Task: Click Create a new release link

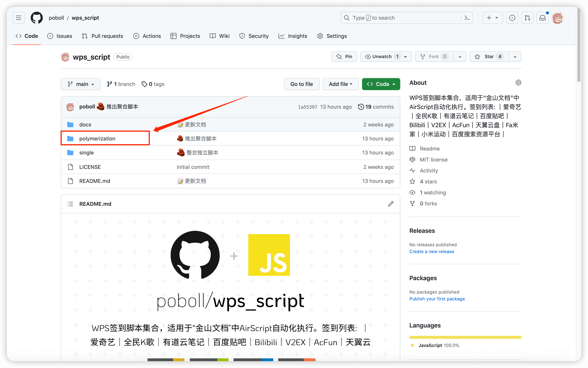Action: click(x=432, y=251)
